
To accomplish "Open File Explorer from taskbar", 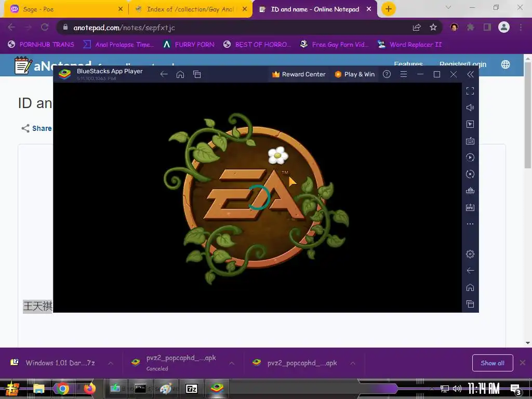I will coord(38,389).
